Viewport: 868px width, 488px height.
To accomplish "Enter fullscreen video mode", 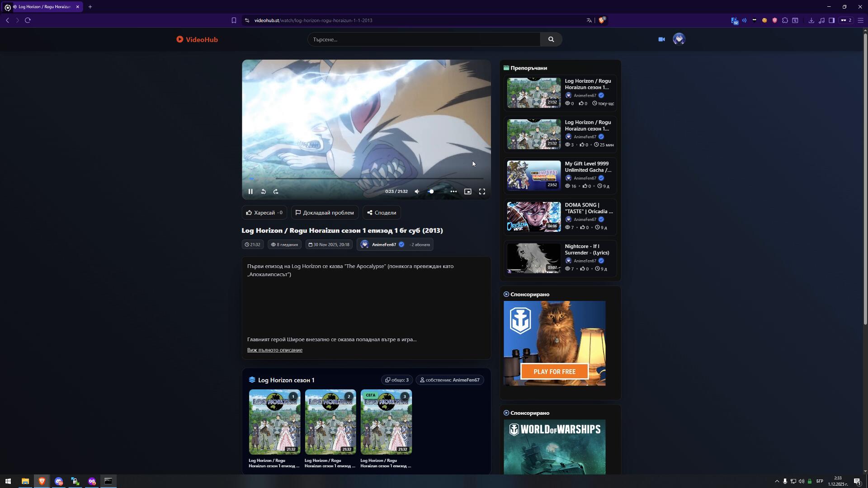I will (482, 192).
